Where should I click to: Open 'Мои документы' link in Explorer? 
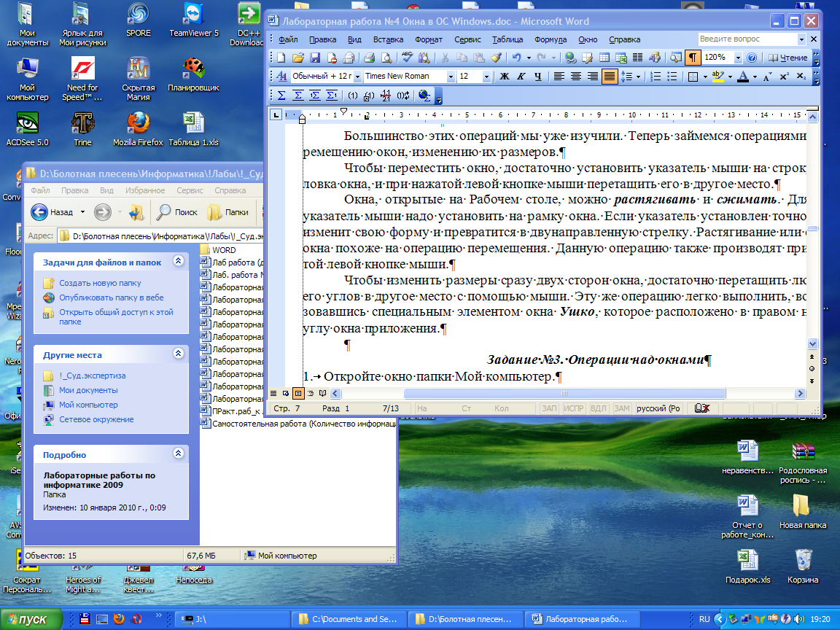point(88,390)
